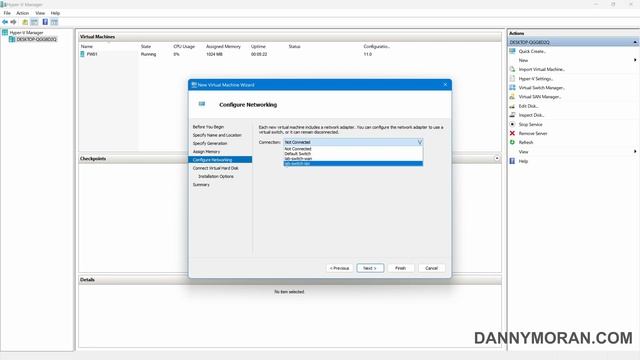Go to Summary wizard step
640x360 pixels.
click(x=201, y=185)
